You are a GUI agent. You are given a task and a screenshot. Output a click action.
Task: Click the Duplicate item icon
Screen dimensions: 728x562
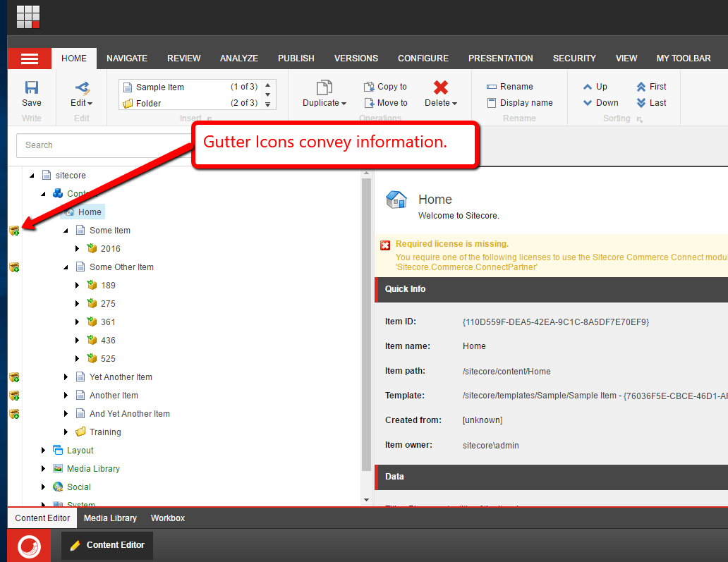[324, 87]
